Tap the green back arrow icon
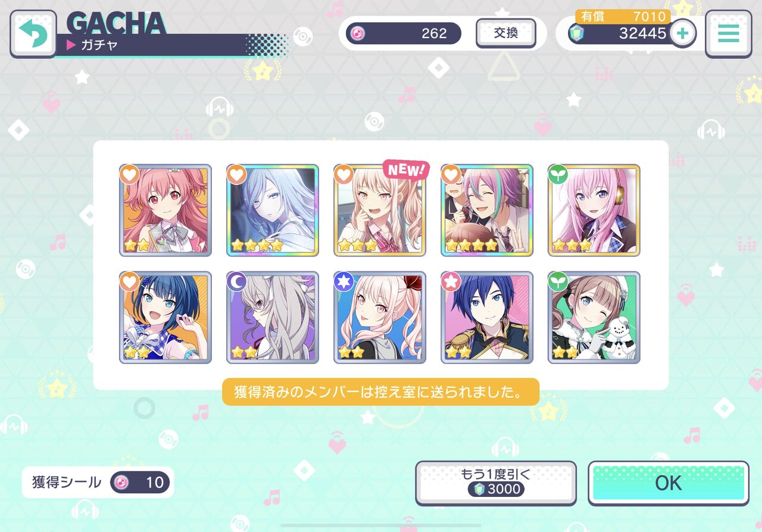Viewport: 762px width, 532px height. 33,33
